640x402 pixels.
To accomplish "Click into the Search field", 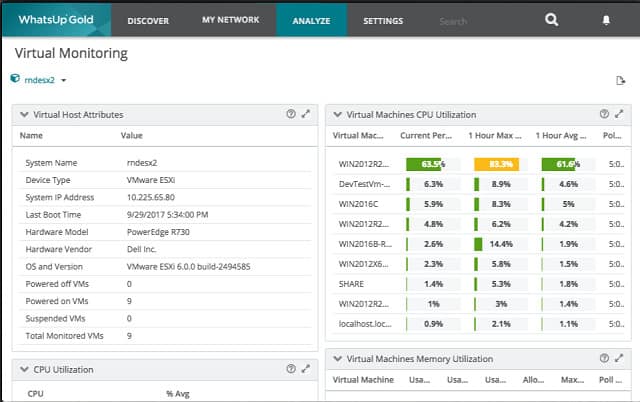I will (x=453, y=21).
